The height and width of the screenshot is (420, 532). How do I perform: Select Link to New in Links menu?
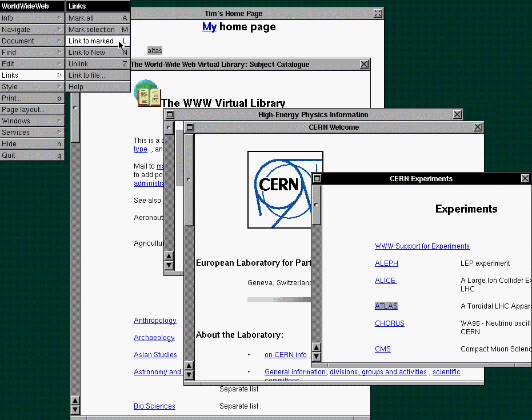[98, 52]
